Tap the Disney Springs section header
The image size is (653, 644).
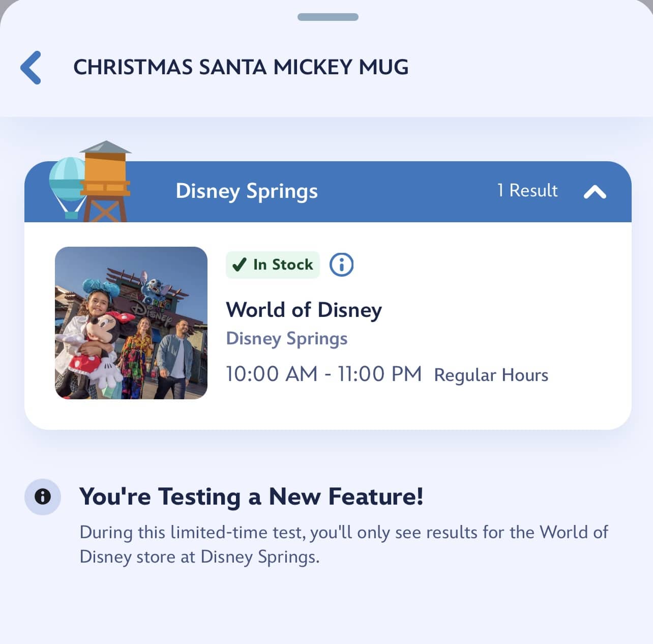click(x=328, y=192)
